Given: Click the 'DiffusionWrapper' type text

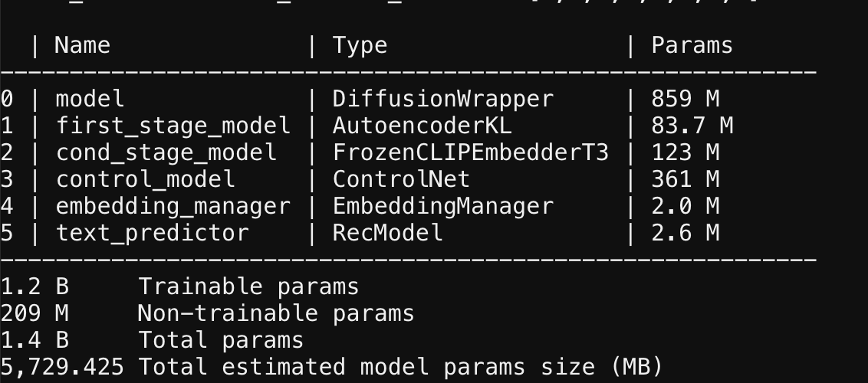Looking at the screenshot, I should tap(442, 99).
